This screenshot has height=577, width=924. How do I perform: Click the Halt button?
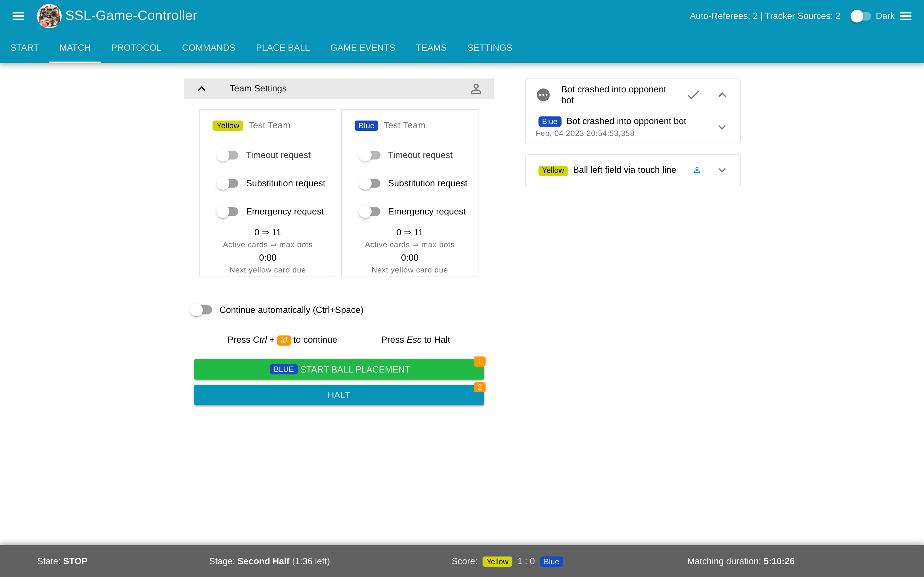pyautogui.click(x=339, y=395)
